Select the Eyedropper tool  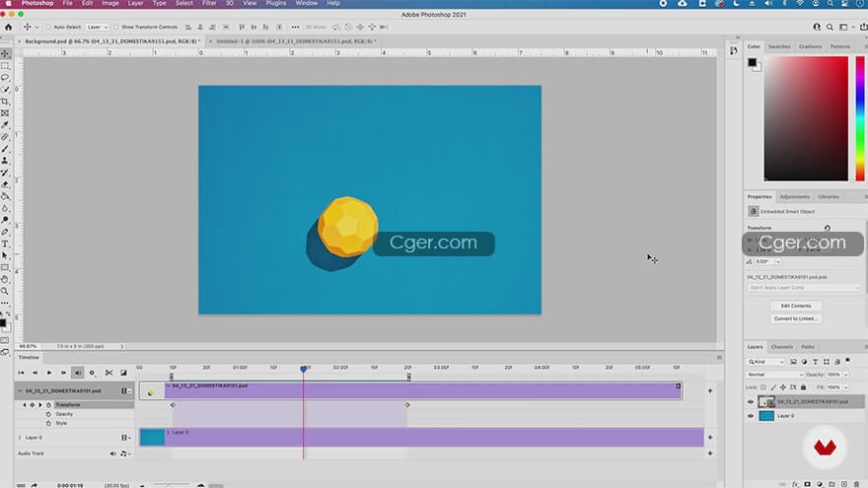click(x=6, y=125)
